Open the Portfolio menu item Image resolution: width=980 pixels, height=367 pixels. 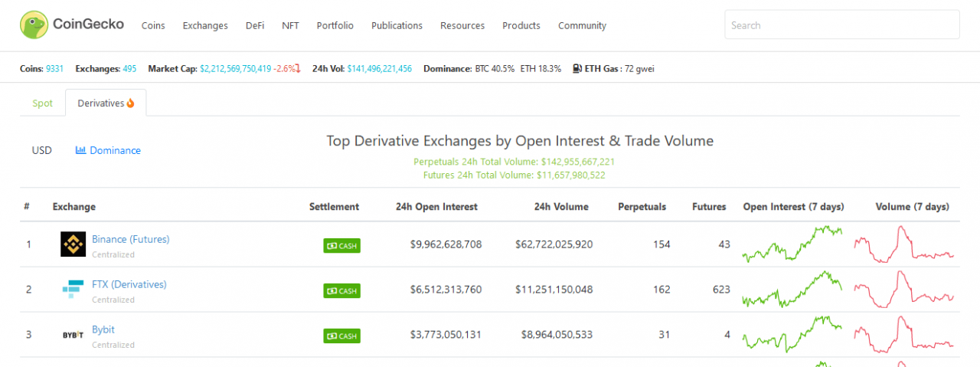tap(335, 25)
